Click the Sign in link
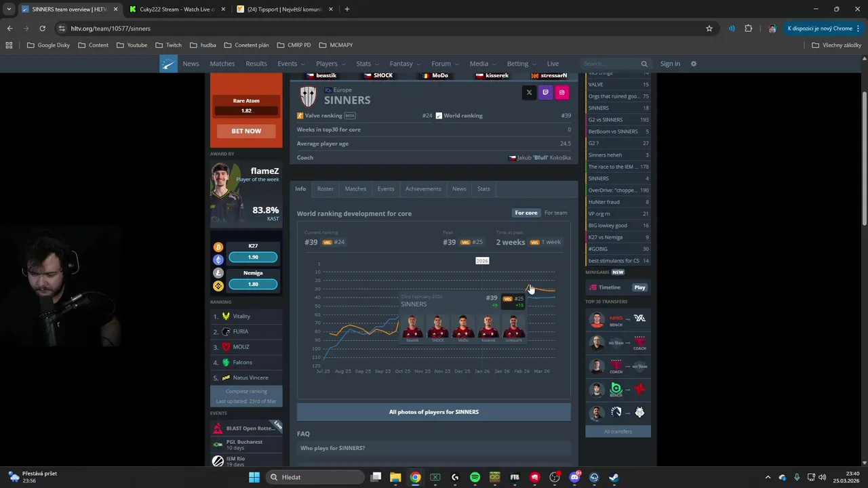This screenshot has height=488, width=868. pos(670,64)
